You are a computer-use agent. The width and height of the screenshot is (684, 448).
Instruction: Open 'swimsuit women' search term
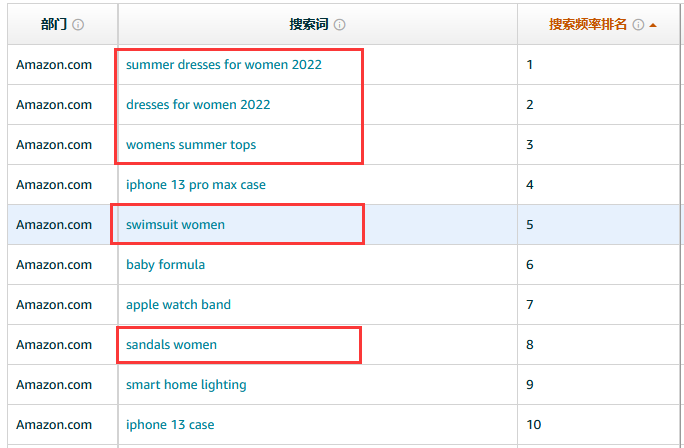pyautogui.click(x=175, y=225)
